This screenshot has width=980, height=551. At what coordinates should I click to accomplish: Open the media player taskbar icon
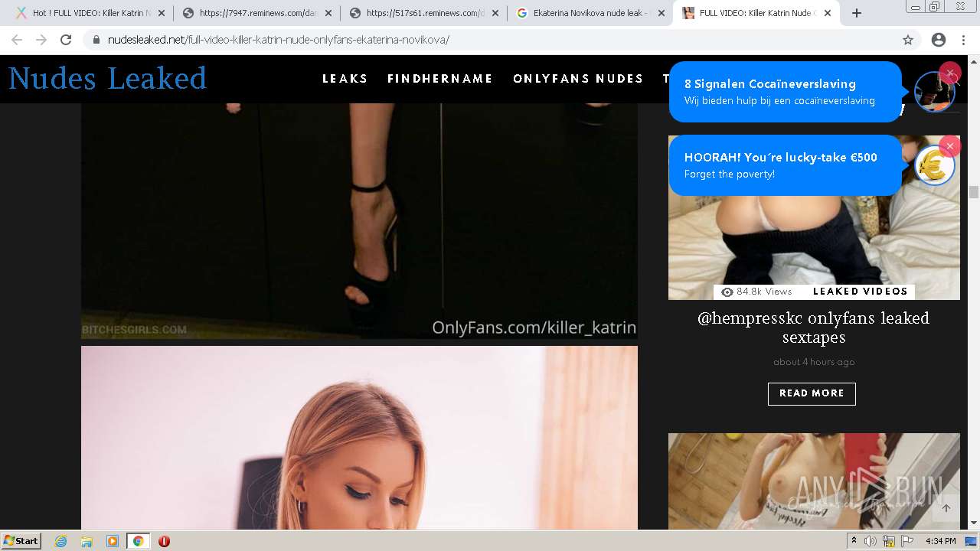tap(113, 541)
